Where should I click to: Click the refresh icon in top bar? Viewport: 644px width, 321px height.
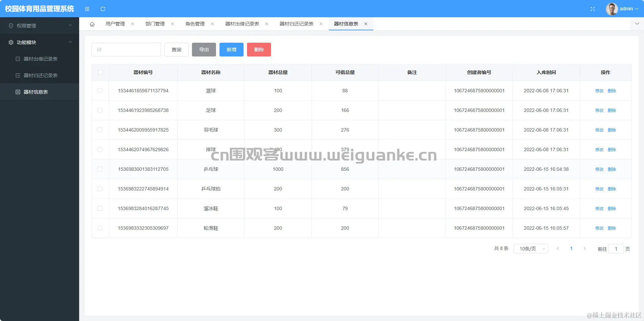[x=103, y=9]
